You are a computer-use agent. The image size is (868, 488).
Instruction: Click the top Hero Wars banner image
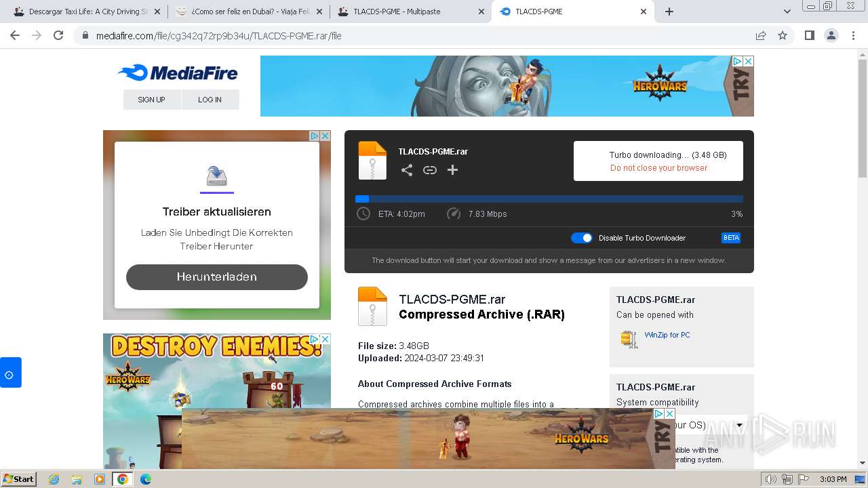pos(507,86)
